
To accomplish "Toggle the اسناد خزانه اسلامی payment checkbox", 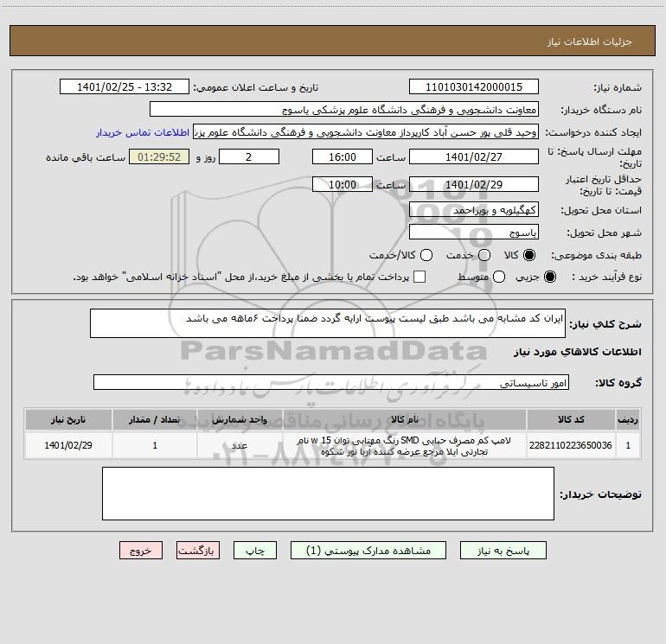I will point(419,277).
